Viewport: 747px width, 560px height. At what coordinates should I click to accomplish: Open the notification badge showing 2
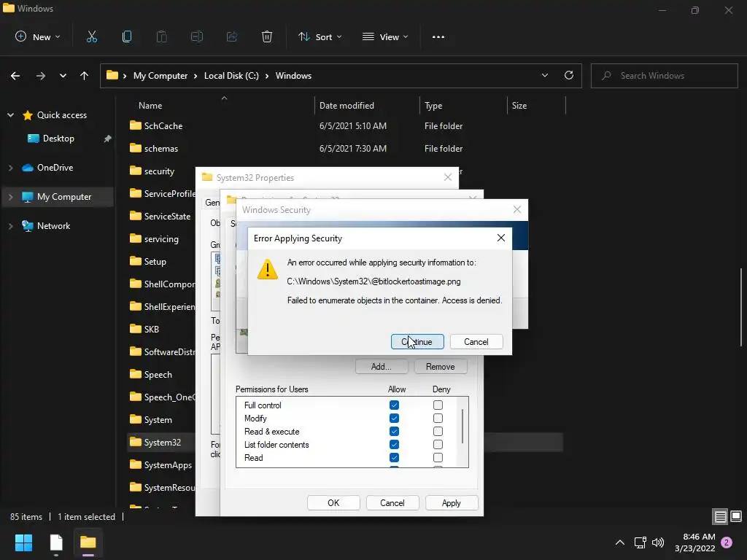pos(727,542)
